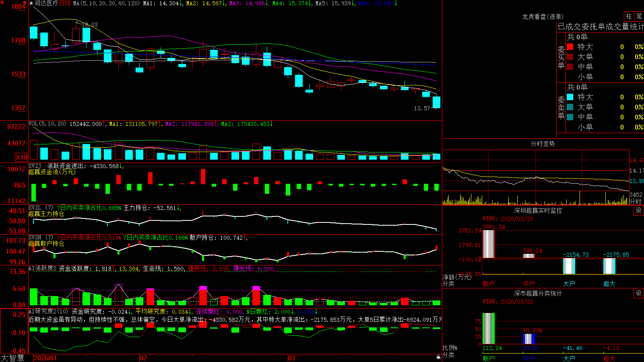Click the blue 中户 ratio bar 33.32
The height and width of the screenshot is (362, 644).
point(528,339)
